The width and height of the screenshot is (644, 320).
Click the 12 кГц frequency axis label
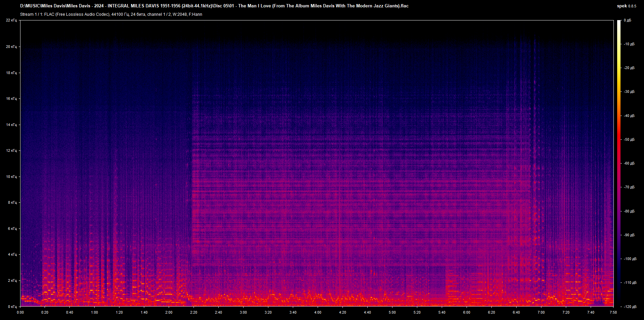[x=11, y=150]
